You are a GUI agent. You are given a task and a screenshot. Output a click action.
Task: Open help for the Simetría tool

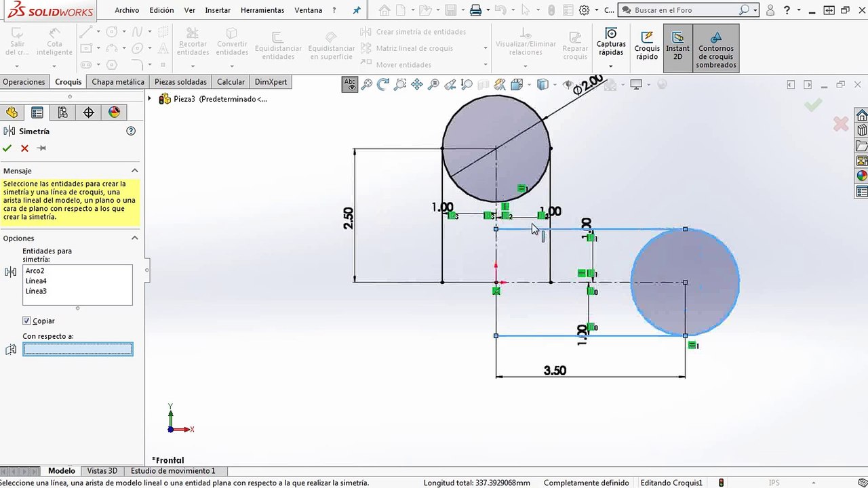[x=132, y=131]
